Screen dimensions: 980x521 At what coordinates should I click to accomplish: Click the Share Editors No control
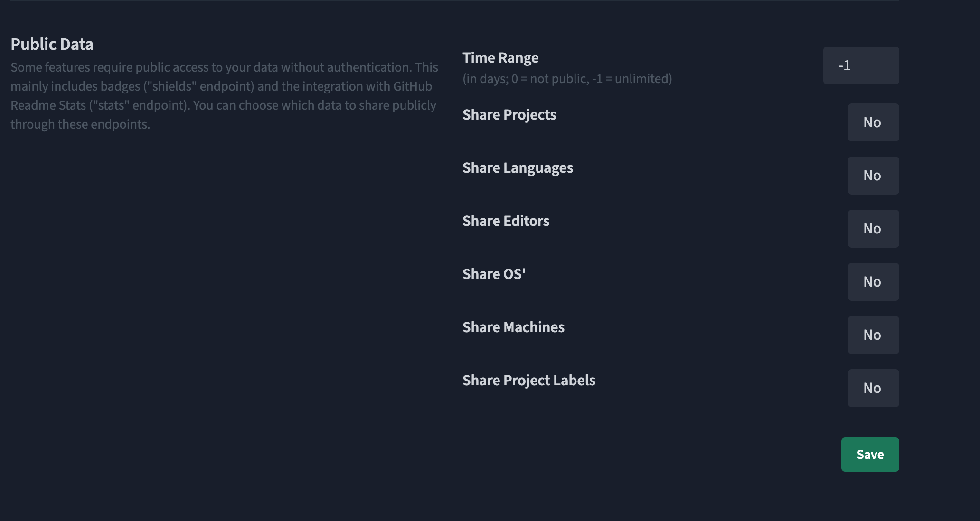pyautogui.click(x=873, y=228)
